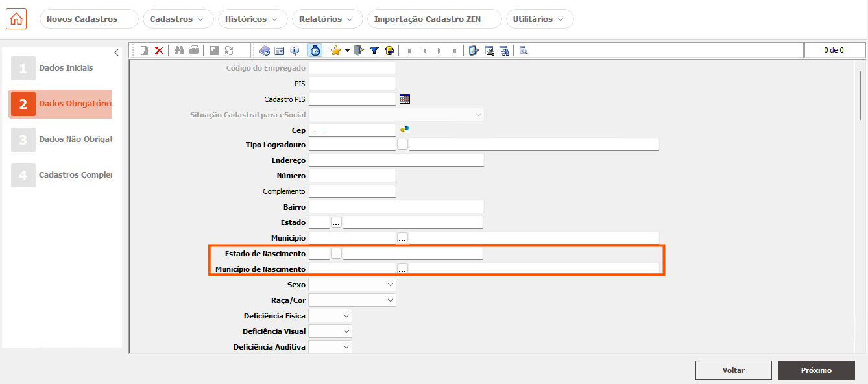
Task: Click the yellow globe arrow icon
Action: click(x=389, y=51)
